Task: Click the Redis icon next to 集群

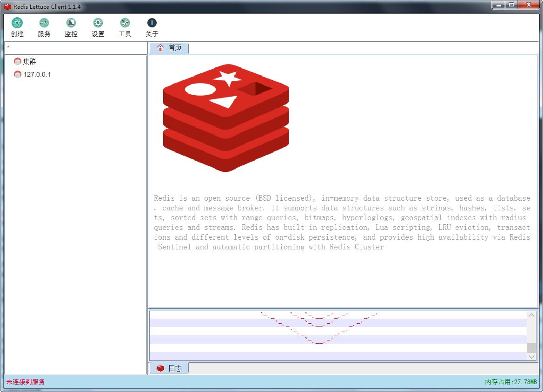Action: (17, 62)
